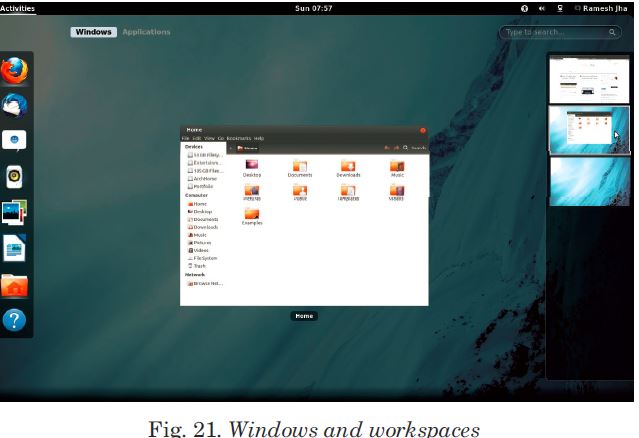Image resolution: width=639 pixels, height=438 pixels.
Task: Select Downloads in the sidebar list
Action: [203, 227]
